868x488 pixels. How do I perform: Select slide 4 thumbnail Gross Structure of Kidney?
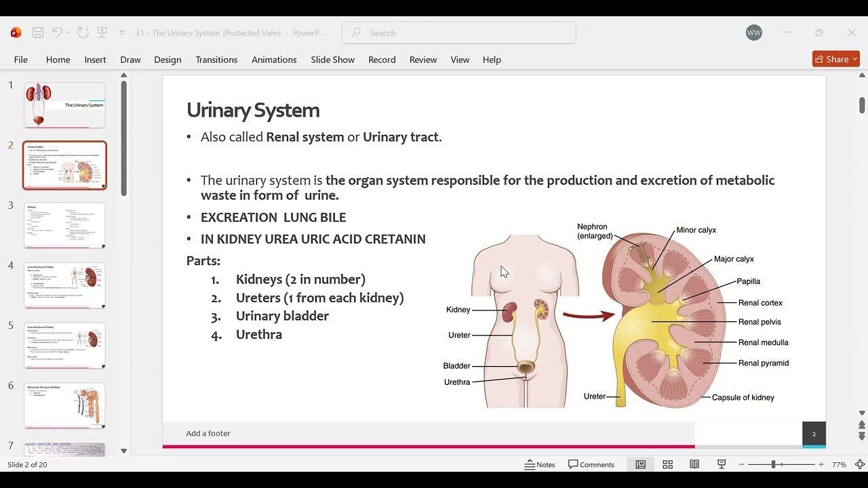click(65, 285)
